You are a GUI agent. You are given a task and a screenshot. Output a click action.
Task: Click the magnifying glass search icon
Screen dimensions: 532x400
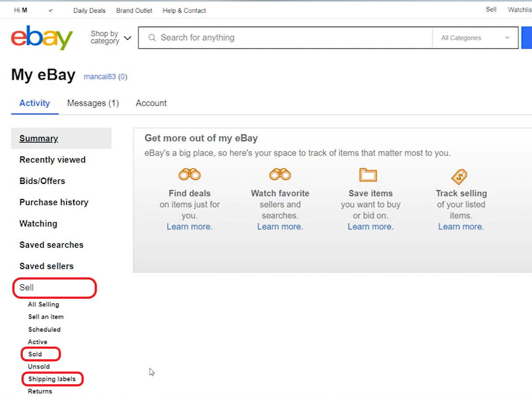coord(152,38)
